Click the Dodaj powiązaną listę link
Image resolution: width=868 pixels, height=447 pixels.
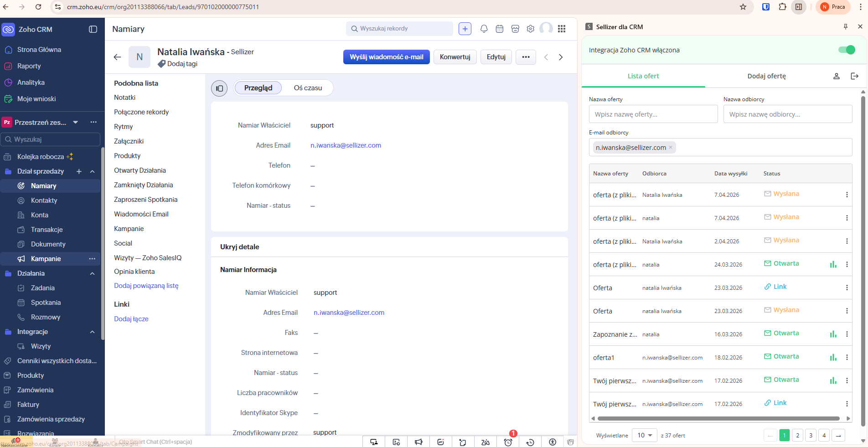tap(146, 286)
